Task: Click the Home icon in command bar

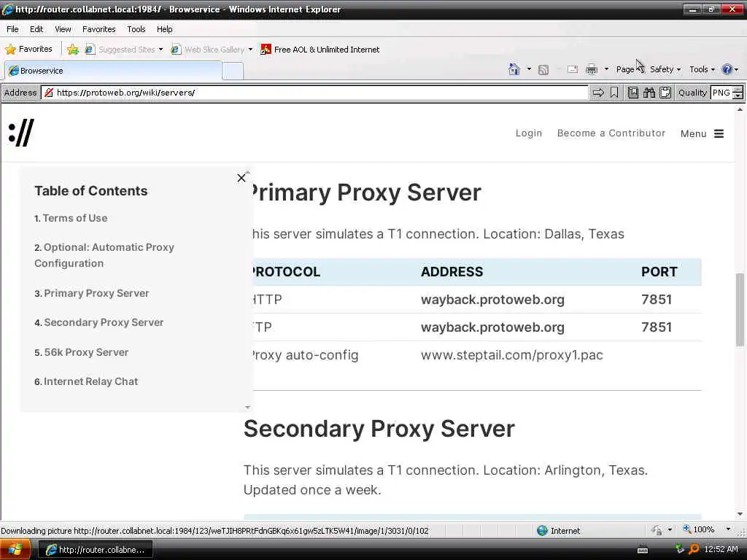Action: [x=514, y=69]
